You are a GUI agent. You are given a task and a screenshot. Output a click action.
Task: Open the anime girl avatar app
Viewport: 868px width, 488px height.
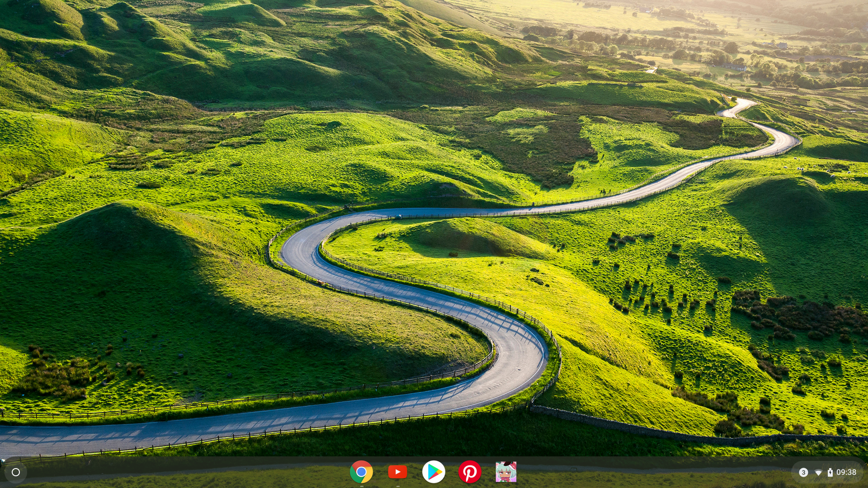coord(506,472)
